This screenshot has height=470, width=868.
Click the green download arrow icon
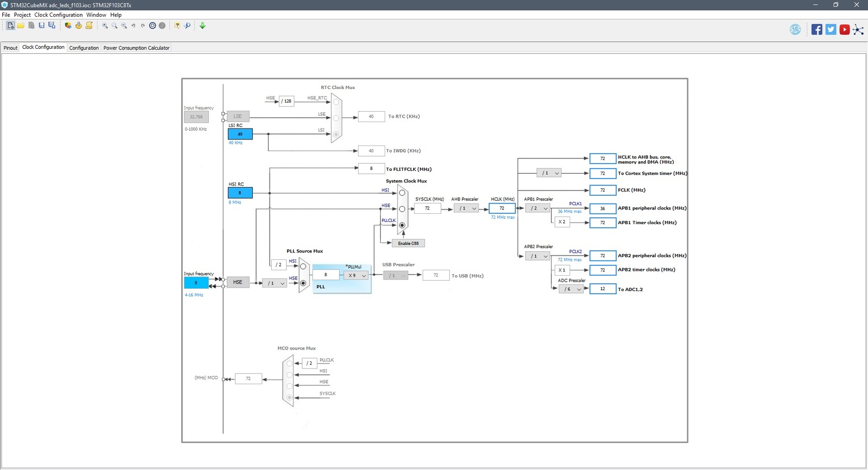(202, 26)
